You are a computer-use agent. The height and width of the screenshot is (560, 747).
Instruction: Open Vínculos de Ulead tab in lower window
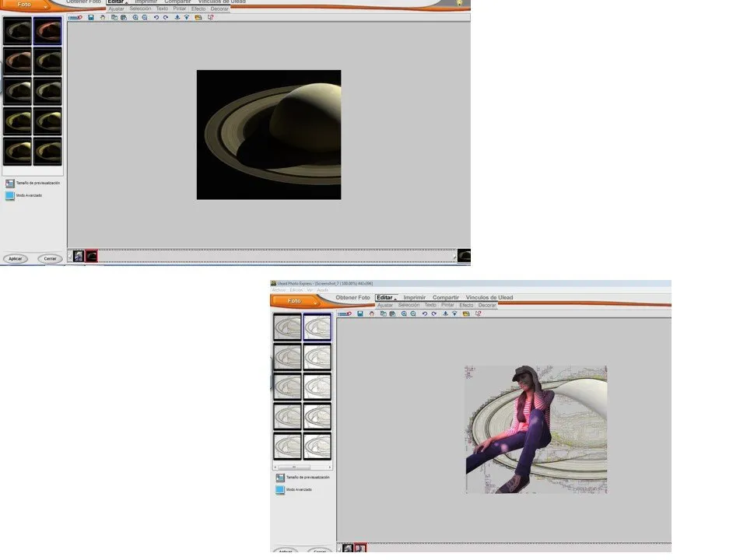pyautogui.click(x=489, y=298)
